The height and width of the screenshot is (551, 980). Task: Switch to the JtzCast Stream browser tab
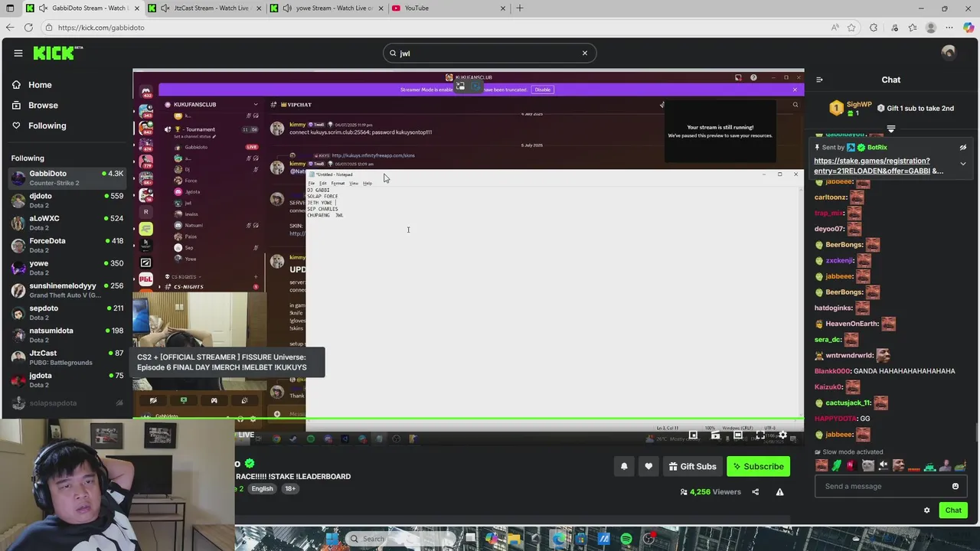point(204,8)
